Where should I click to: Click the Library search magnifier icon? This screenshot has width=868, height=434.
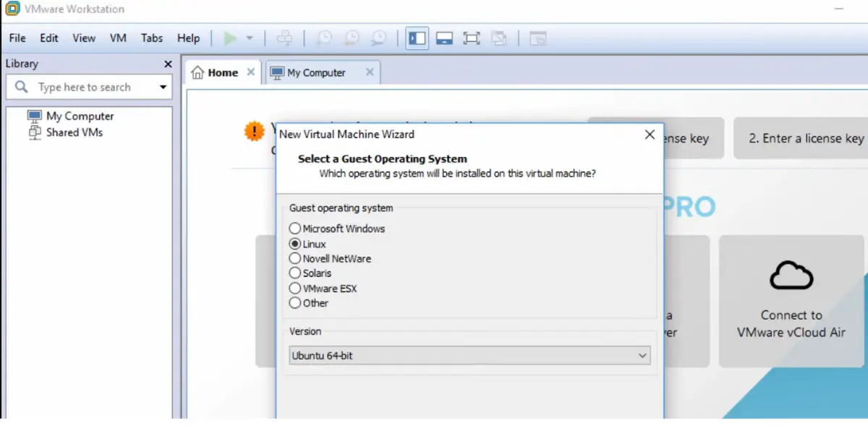tap(22, 88)
